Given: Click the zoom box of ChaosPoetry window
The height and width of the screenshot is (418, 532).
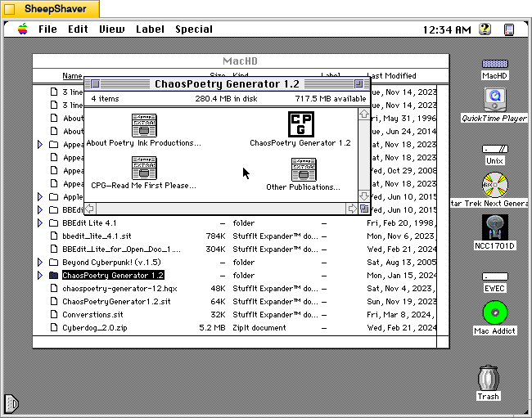Looking at the screenshot, I should coord(358,83).
